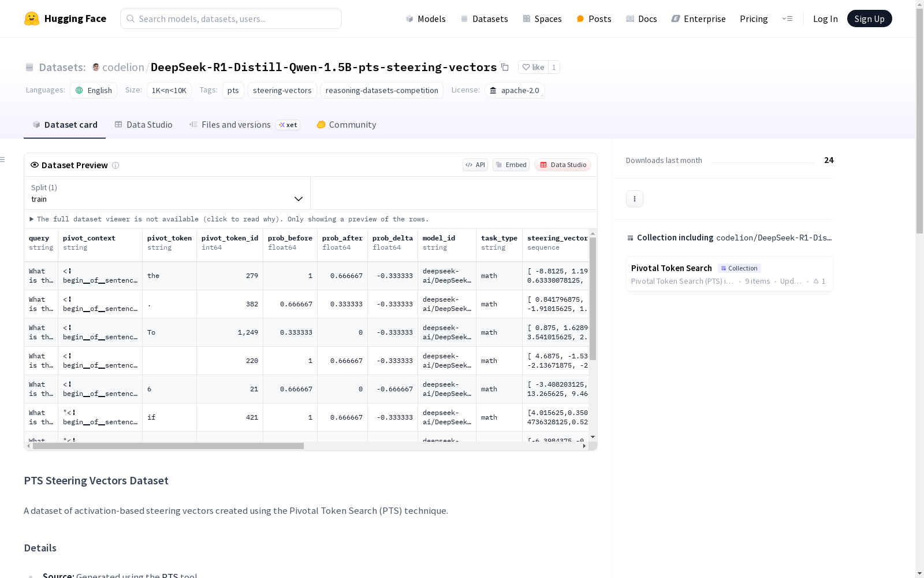This screenshot has width=924, height=578.
Task: Open the Pivotal Token Search collection
Action: point(729,275)
